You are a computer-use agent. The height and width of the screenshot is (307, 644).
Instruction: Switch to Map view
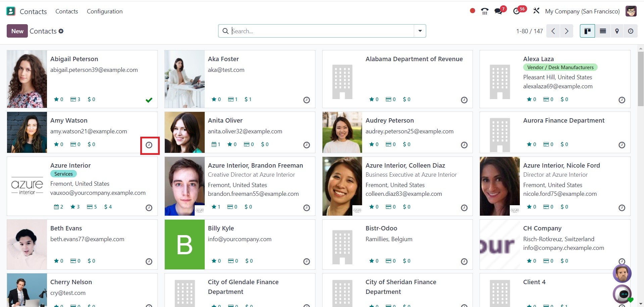click(617, 31)
